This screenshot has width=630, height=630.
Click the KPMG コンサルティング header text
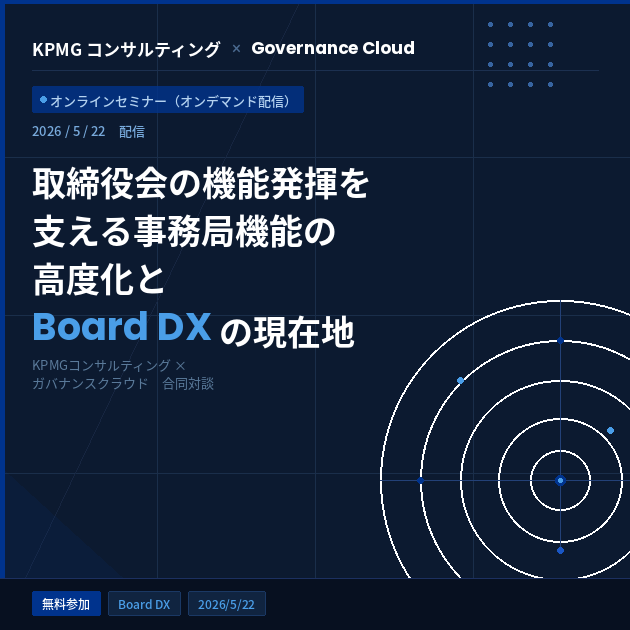(x=126, y=49)
